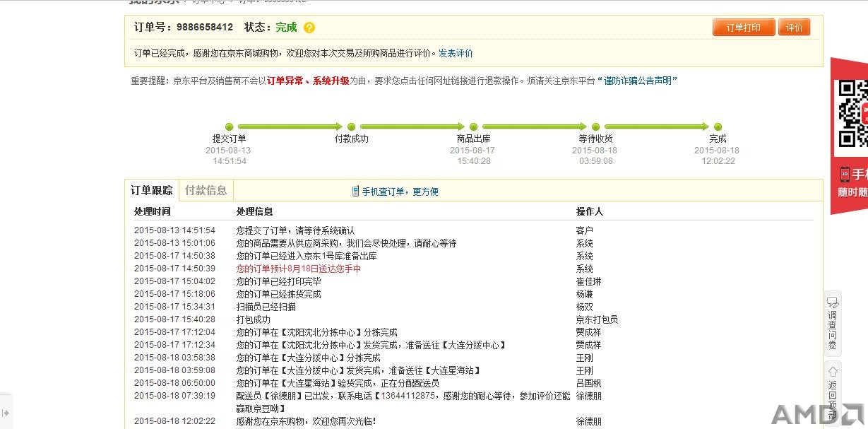Click order number 9886658412
868x429 pixels.
[x=205, y=28]
